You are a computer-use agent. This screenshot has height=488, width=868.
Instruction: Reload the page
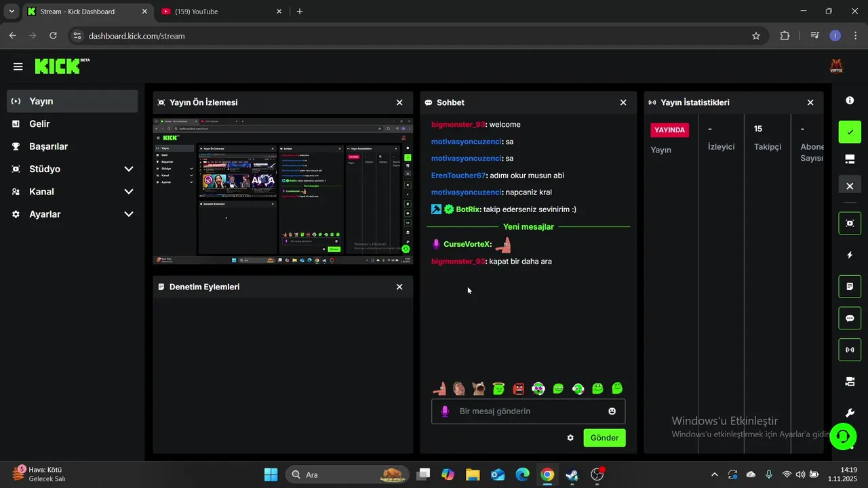tap(54, 36)
